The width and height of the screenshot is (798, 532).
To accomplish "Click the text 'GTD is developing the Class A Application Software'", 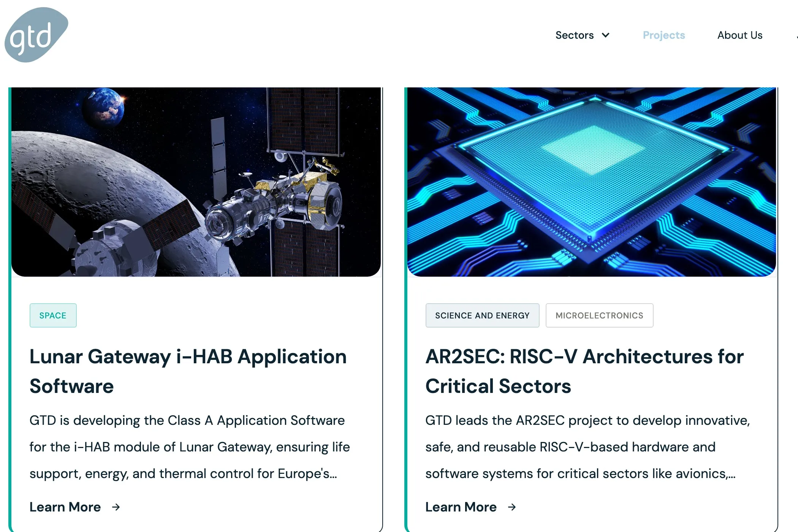I will 187,420.
